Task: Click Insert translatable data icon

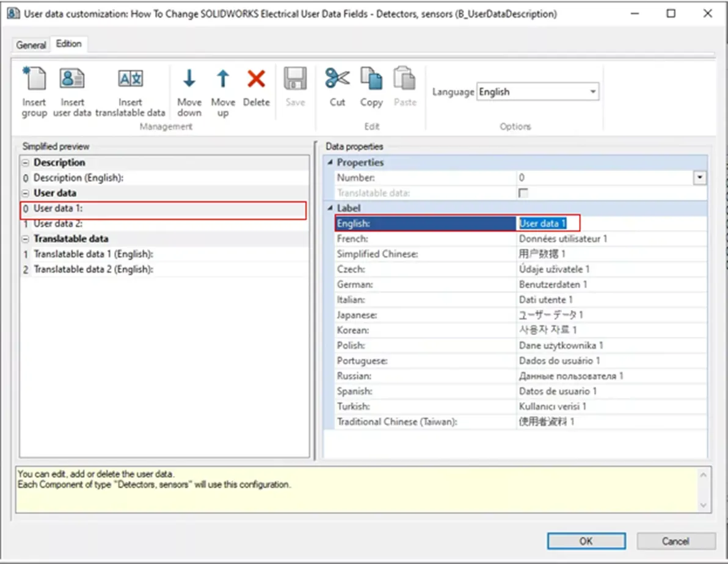Action: [131, 79]
